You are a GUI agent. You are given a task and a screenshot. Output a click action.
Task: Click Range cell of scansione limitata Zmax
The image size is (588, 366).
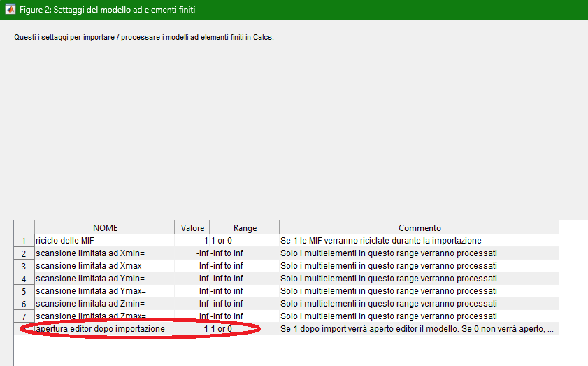click(244, 316)
